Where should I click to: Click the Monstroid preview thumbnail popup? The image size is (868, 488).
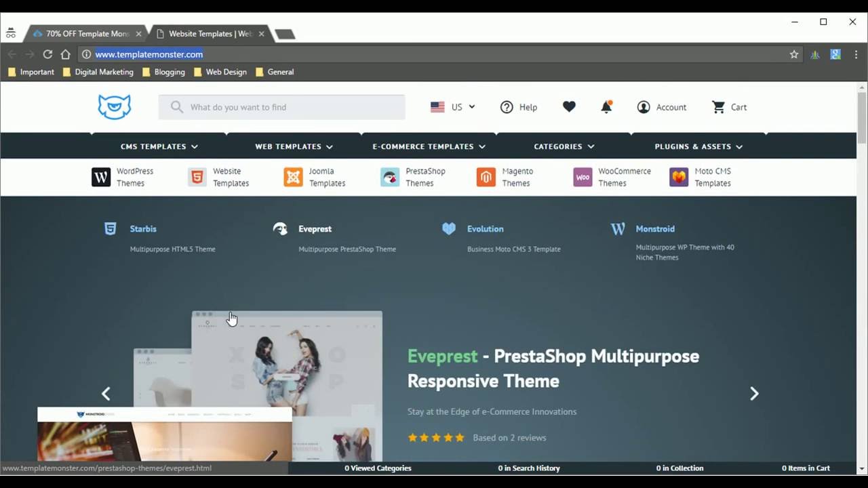(165, 434)
